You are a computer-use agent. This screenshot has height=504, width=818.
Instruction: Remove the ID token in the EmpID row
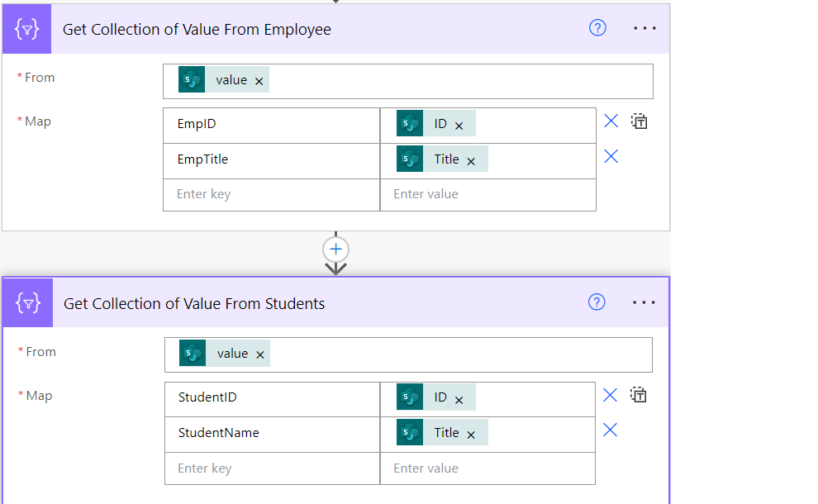point(459,126)
